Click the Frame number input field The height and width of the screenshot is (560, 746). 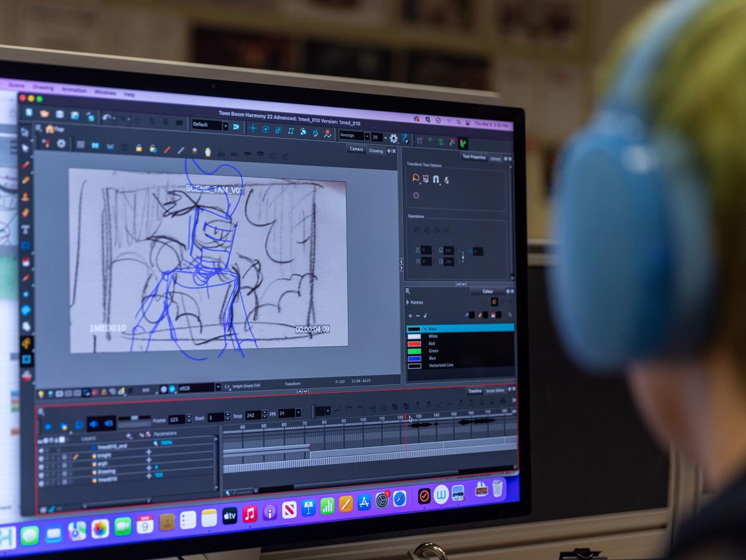tap(177, 419)
